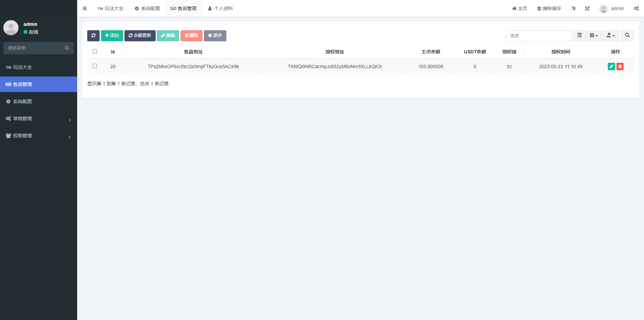Click the green edit pencil icon in row 20
The height and width of the screenshot is (320, 644).
point(611,66)
